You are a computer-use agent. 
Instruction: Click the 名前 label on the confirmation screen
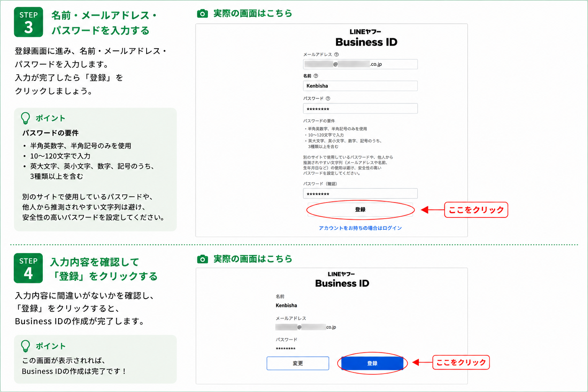coord(280,296)
